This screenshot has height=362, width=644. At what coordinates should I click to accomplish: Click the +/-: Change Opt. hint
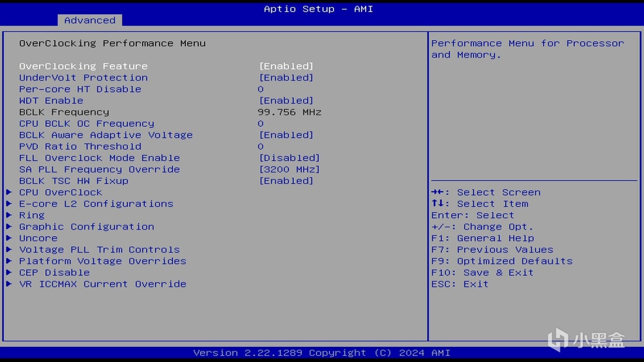pos(482,227)
